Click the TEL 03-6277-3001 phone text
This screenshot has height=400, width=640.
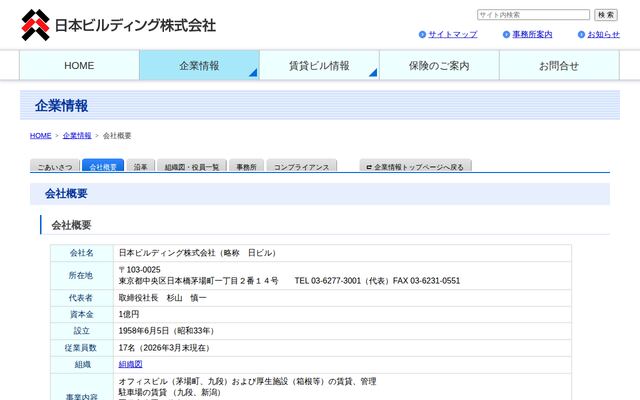[x=328, y=281]
